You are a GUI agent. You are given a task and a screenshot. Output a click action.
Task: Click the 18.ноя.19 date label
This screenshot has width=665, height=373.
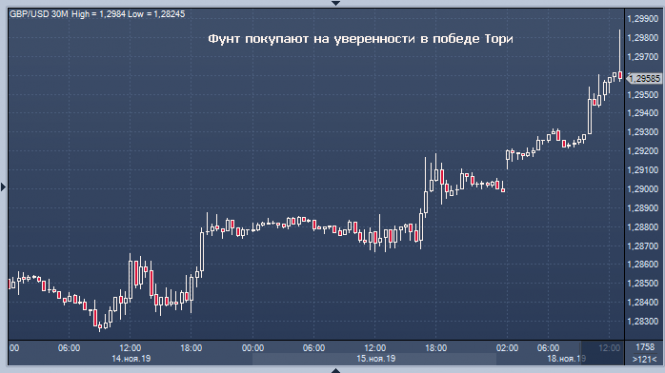566,359
